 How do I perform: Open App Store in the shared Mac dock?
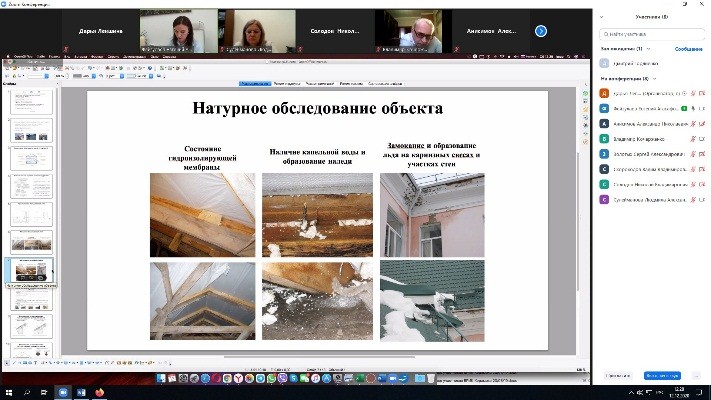click(x=326, y=378)
